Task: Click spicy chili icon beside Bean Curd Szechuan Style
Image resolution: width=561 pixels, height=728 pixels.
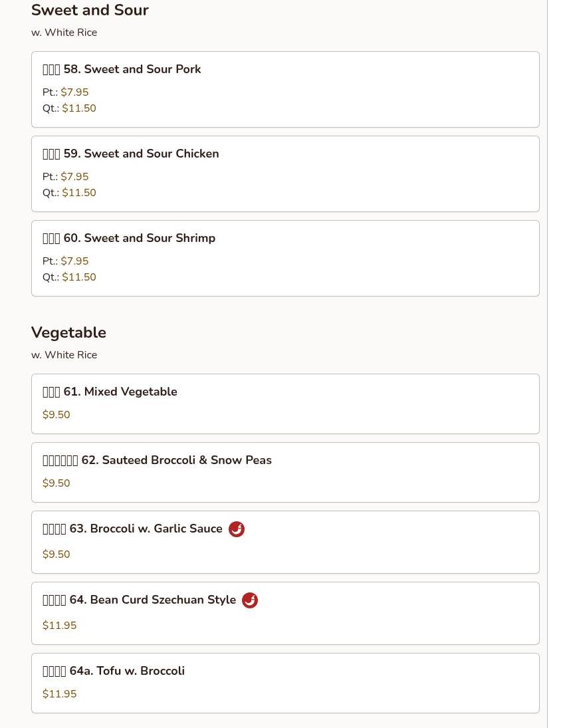Action: click(250, 600)
